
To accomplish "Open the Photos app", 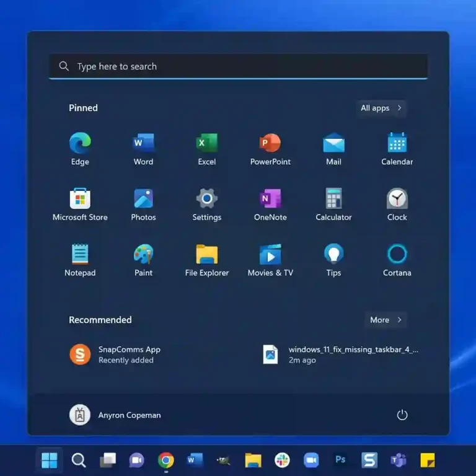I will pos(143,204).
